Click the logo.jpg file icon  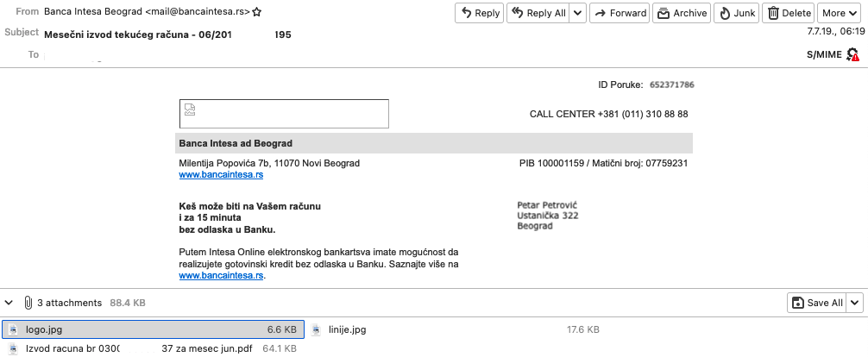(x=15, y=330)
